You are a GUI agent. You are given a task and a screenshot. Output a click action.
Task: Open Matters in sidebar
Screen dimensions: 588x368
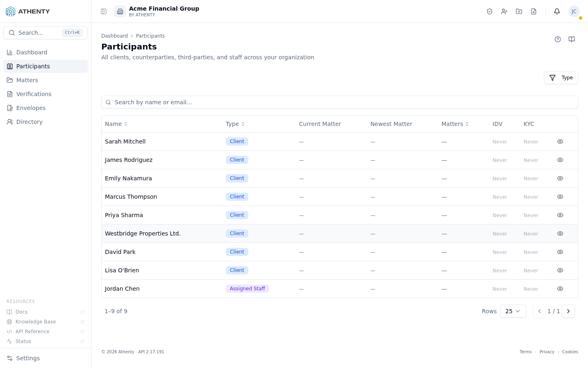point(45,80)
